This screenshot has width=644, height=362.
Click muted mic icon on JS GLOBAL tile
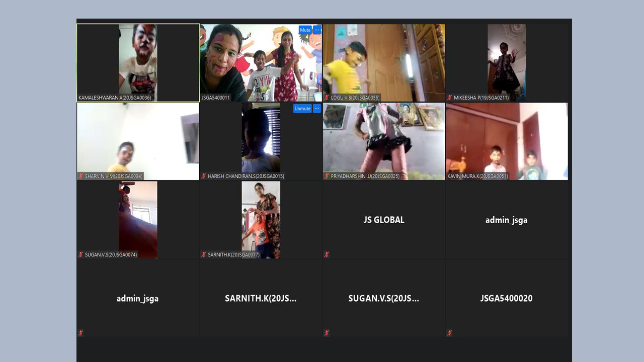click(x=327, y=254)
